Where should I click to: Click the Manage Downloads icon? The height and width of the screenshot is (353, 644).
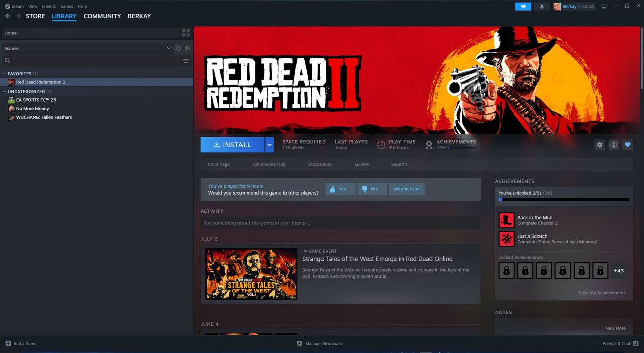(x=299, y=344)
